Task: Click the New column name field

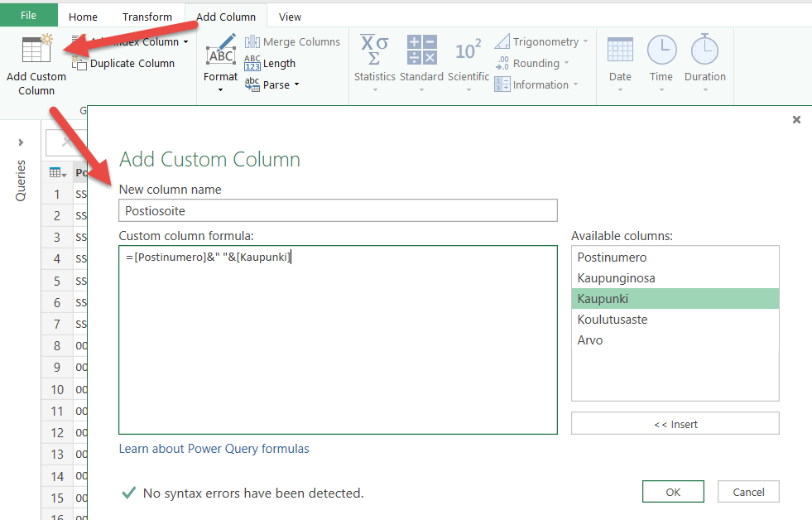Action: (338, 211)
